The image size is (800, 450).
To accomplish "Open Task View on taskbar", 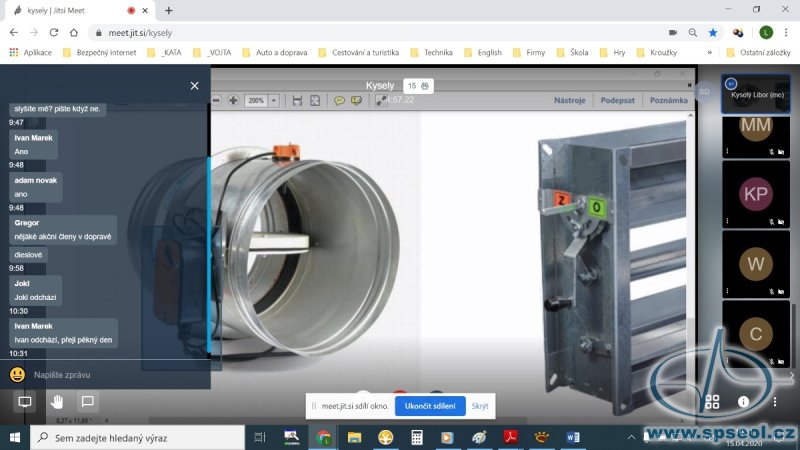I will point(260,437).
